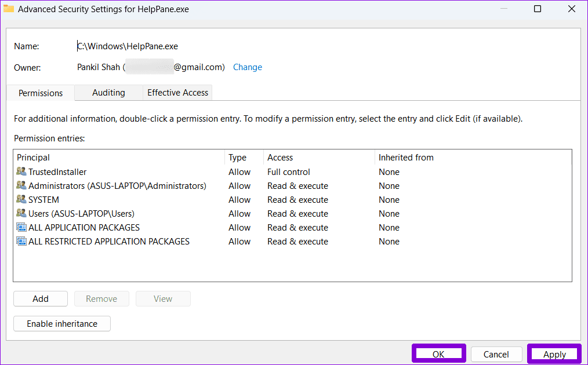
Task: Maximize the Advanced Security Settings window
Action: coord(538,9)
